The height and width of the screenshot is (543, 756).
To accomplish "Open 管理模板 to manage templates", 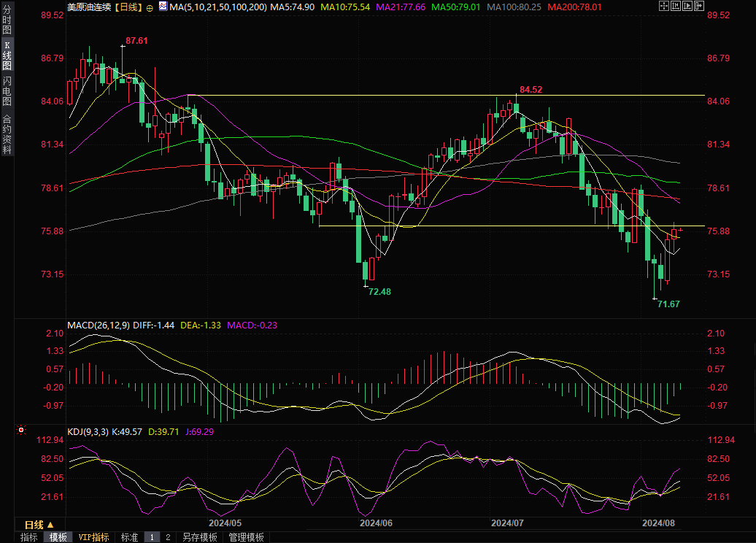I will 246,537.
